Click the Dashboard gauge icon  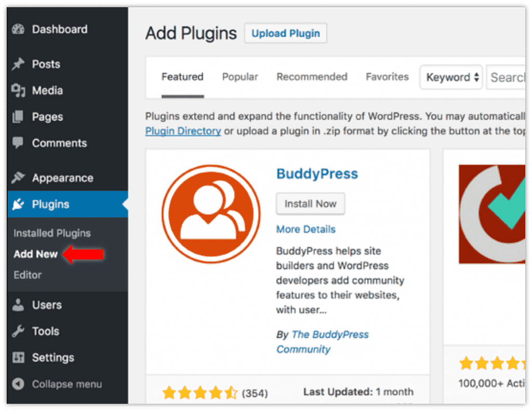coord(18,29)
